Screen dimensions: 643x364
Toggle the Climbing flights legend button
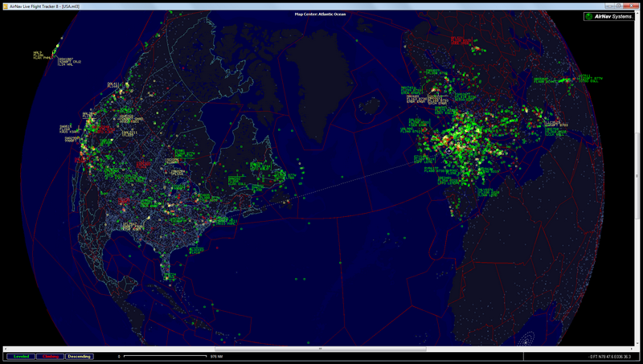pyautogui.click(x=50, y=356)
